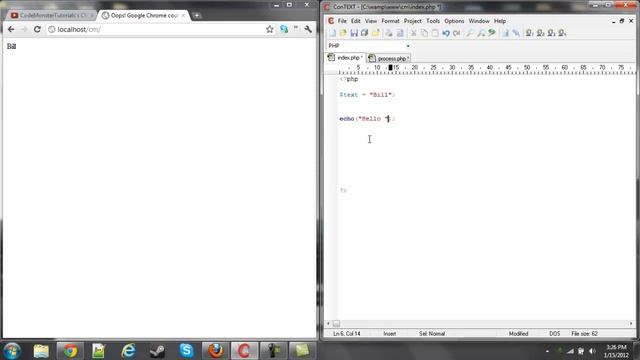Open the PHP highlighter dropdown
Screen dimensions: 640x360
tap(408, 46)
